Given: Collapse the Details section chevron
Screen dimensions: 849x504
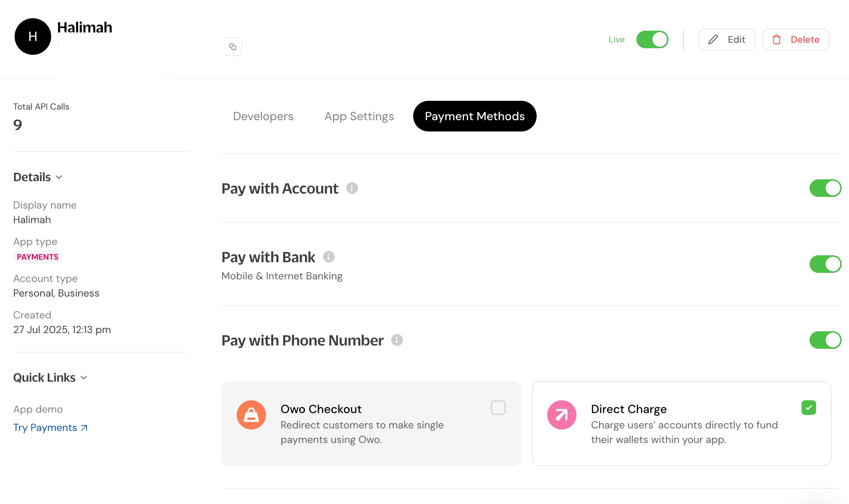Looking at the screenshot, I should [59, 177].
